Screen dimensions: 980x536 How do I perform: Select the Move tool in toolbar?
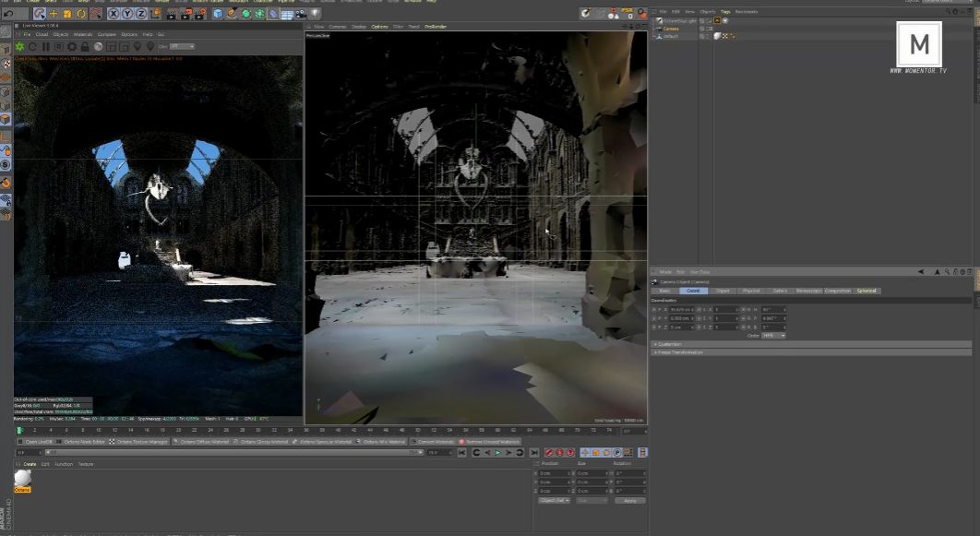(x=54, y=14)
